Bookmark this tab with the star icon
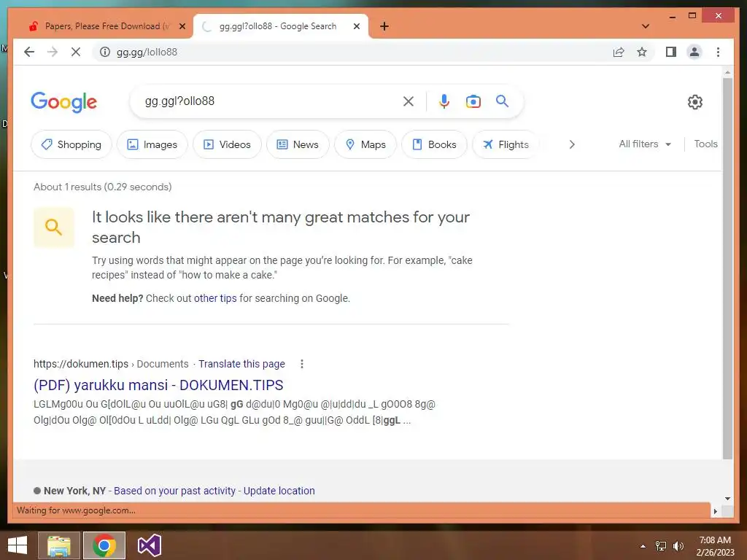Image resolution: width=747 pixels, height=560 pixels. pos(642,52)
